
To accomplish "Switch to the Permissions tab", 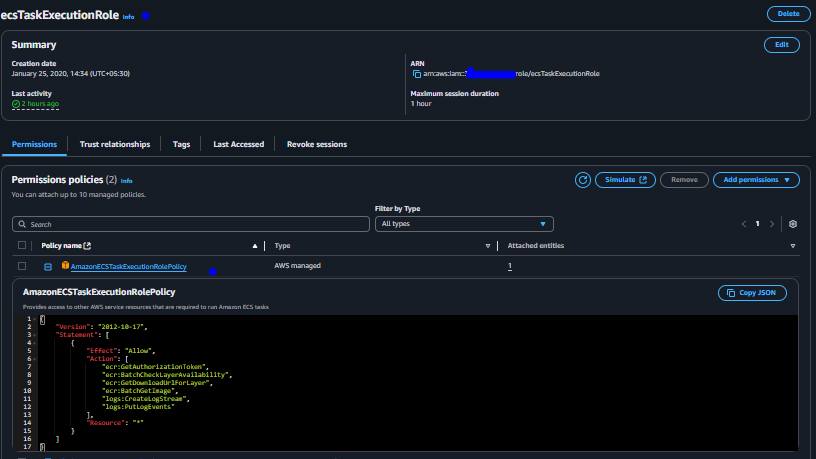I will [34, 144].
